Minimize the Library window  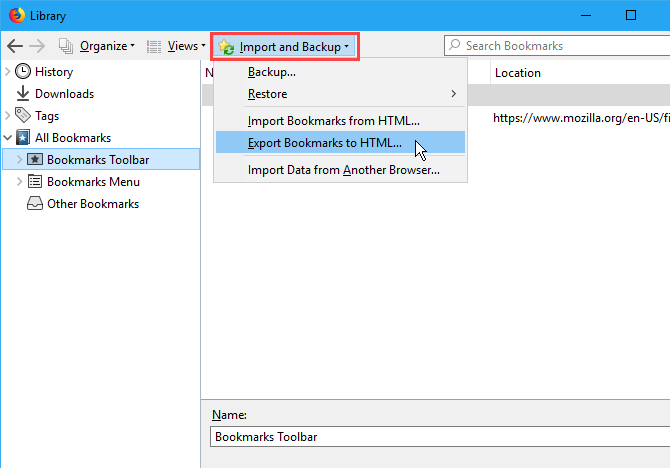pos(586,15)
